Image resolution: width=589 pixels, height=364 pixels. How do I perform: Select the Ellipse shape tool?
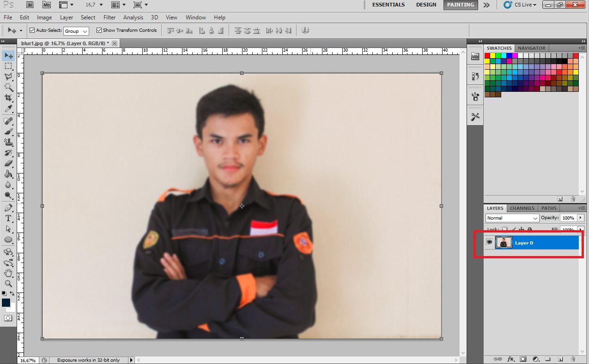coord(8,239)
